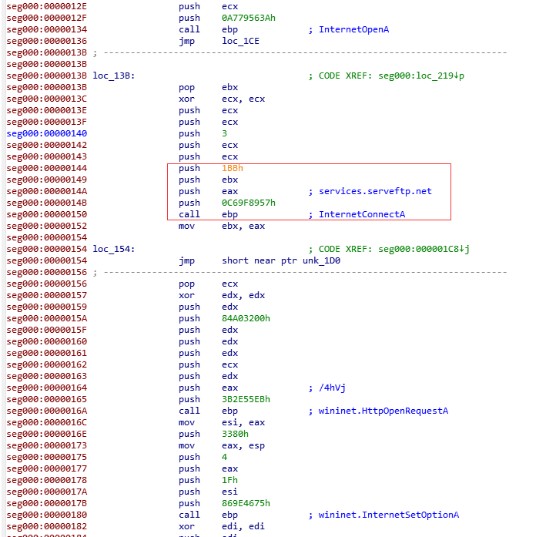Click the pushed value "3380h"
Viewport: 540px width, 537px height.
pyautogui.click(x=235, y=434)
